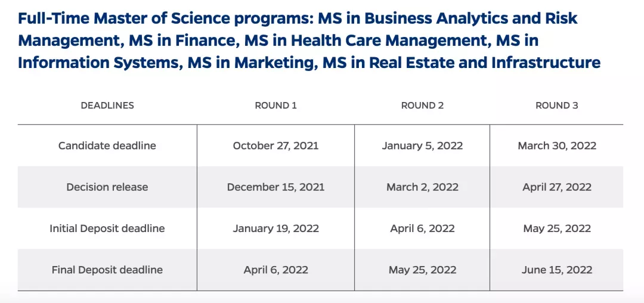Click the March 30, 2022 date cell
Viewport: 644px width, 303px height.
pyautogui.click(x=557, y=146)
